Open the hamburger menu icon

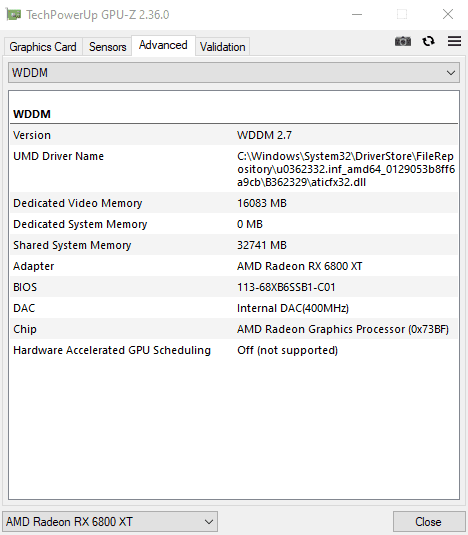pos(454,41)
